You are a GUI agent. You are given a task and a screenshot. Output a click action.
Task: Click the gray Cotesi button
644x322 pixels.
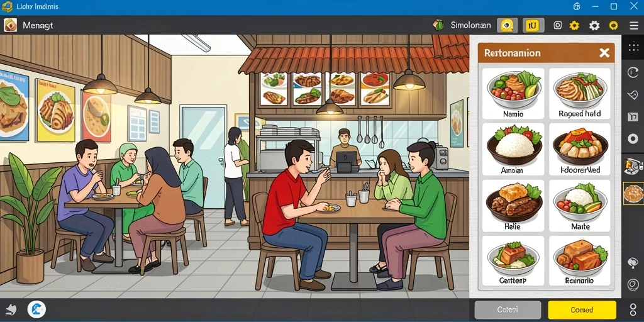point(508,309)
